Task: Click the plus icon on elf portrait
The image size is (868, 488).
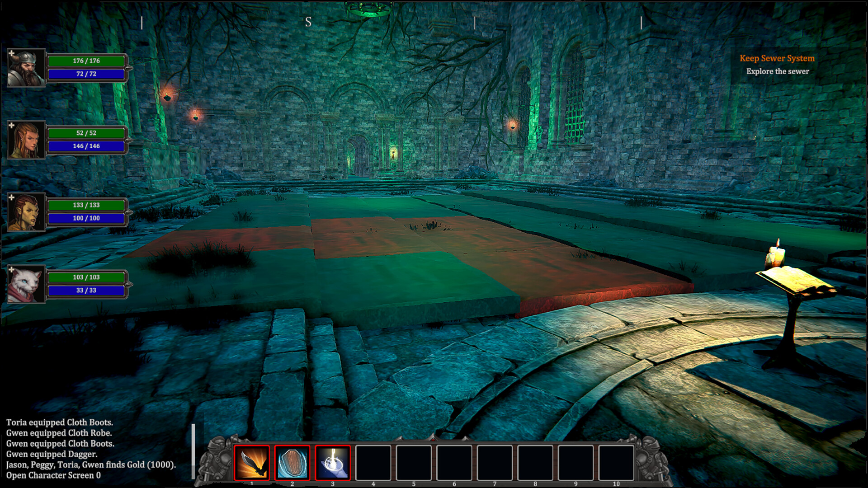Action: pyautogui.click(x=11, y=125)
